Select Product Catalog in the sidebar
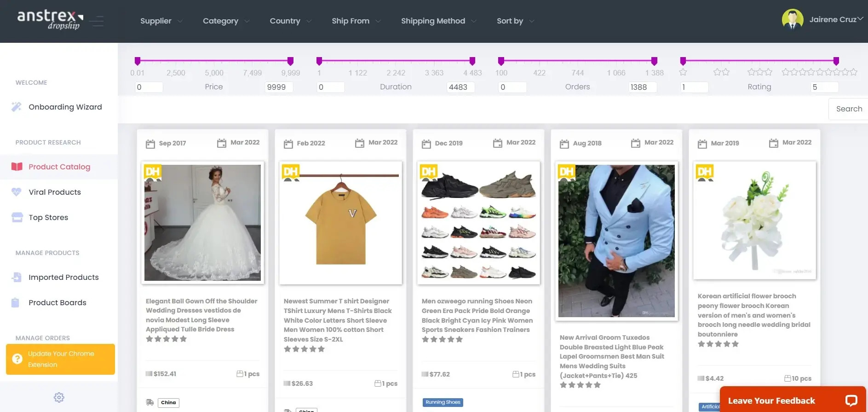 coord(59,167)
